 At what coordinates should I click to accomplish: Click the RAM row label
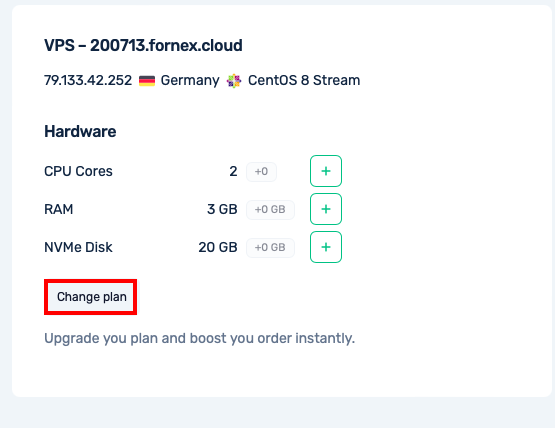58,209
